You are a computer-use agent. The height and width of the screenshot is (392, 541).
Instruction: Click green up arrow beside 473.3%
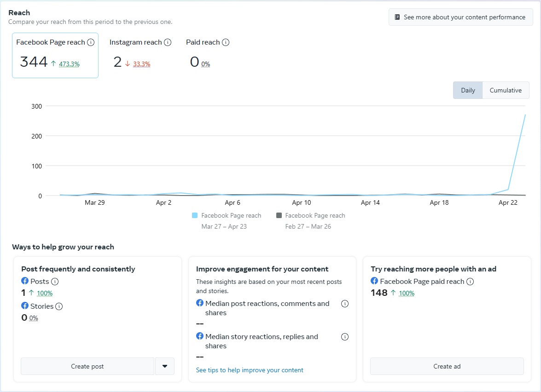coord(53,64)
